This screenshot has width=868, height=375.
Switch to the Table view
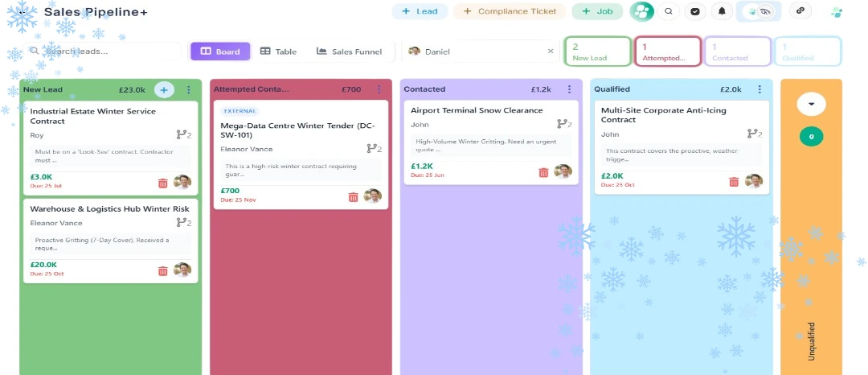tap(279, 52)
